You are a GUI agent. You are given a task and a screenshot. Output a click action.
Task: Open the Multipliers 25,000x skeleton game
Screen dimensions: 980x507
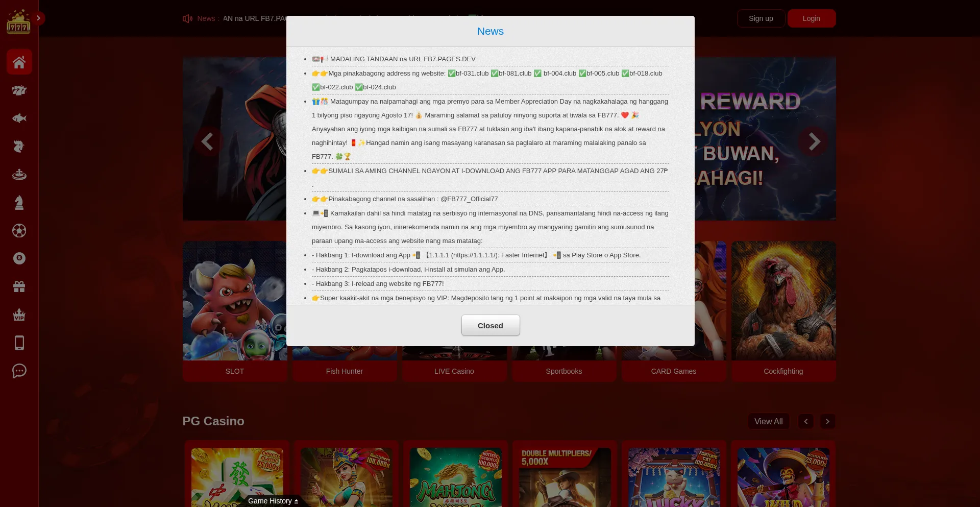click(783, 477)
